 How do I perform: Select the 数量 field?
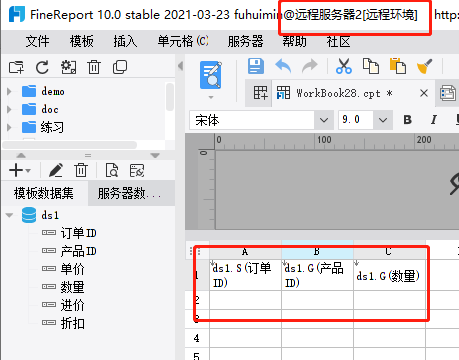click(72, 287)
